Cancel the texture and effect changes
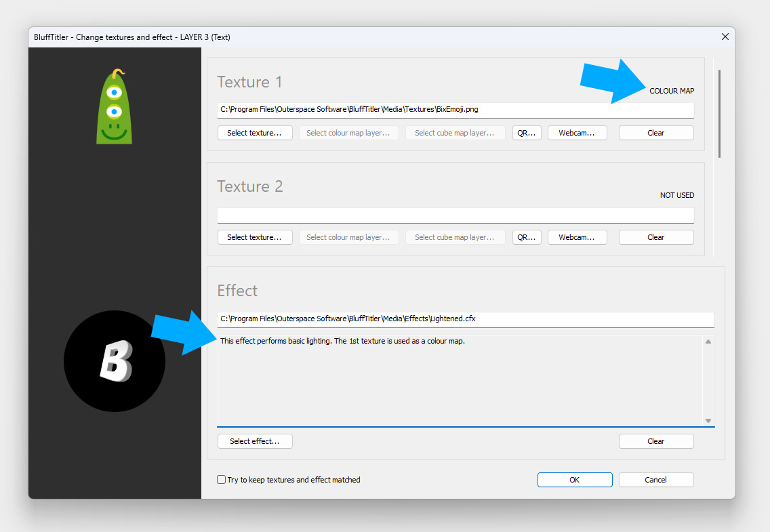The height and width of the screenshot is (532, 770). click(656, 480)
